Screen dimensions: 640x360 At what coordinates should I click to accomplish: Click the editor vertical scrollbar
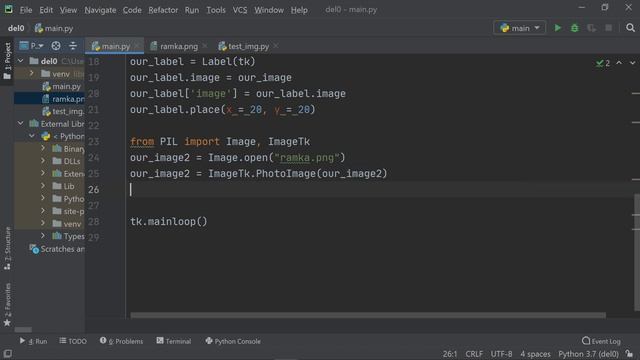[x=637, y=252]
